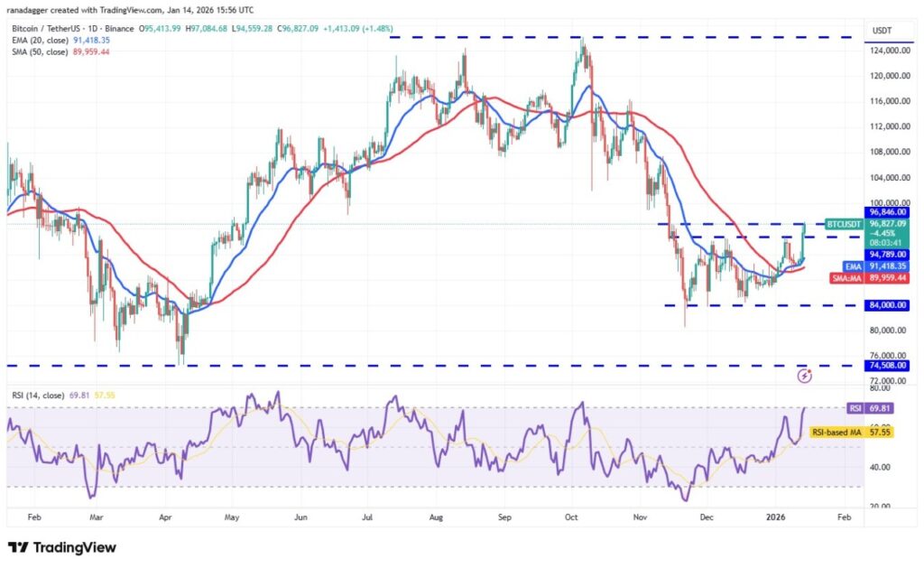Click the TradingView logo at bottom left
This screenshot has width=924, height=568.
coord(62,547)
